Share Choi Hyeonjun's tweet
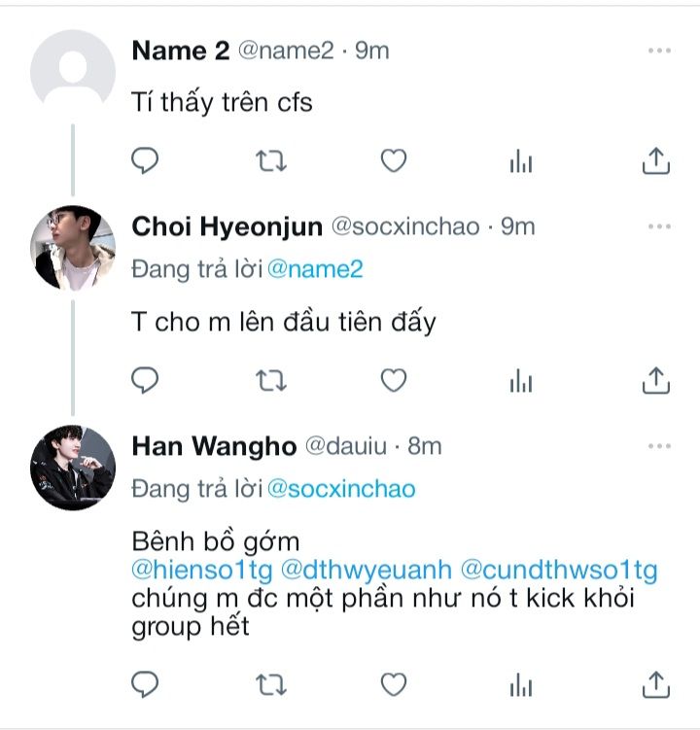Image resolution: width=700 pixels, height=730 pixels. pyautogui.click(x=656, y=379)
